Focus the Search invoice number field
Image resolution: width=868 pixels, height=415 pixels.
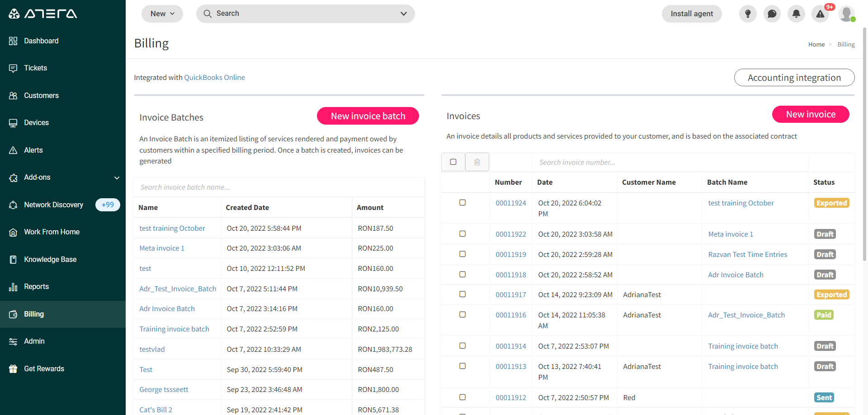tap(671, 162)
